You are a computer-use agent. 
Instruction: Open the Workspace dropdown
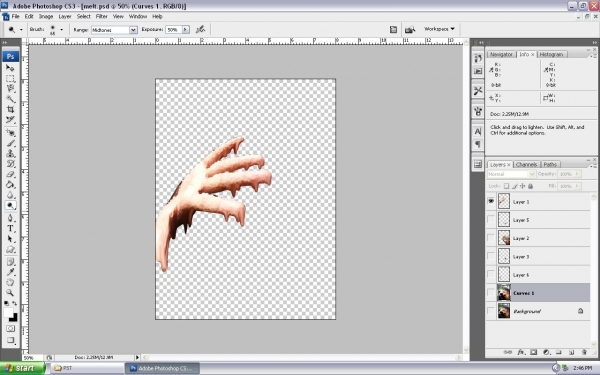coord(439,29)
